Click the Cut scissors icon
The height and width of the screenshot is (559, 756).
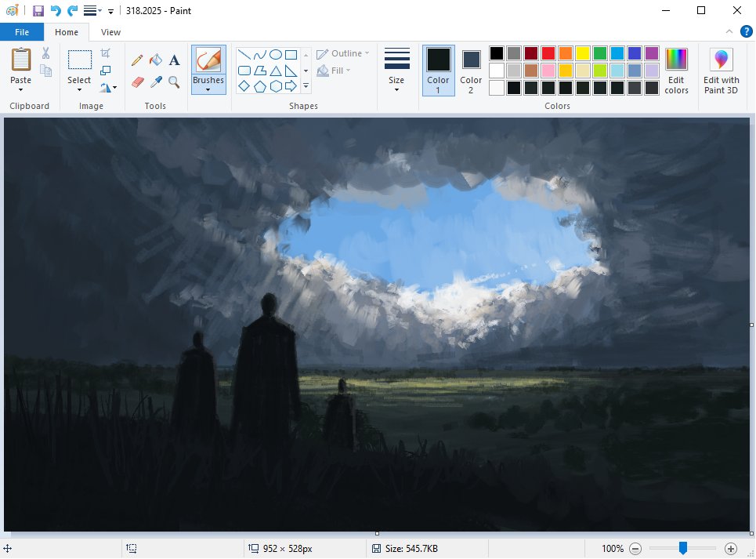[45, 53]
